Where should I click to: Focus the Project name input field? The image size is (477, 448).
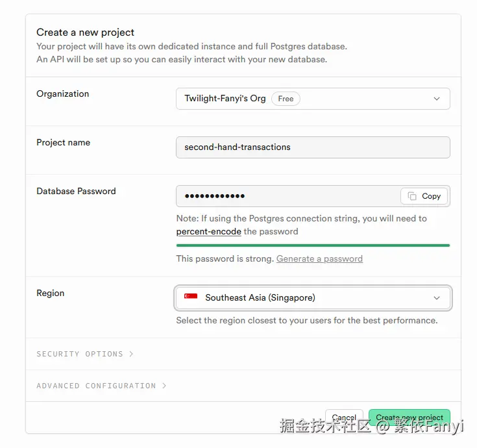coord(312,147)
